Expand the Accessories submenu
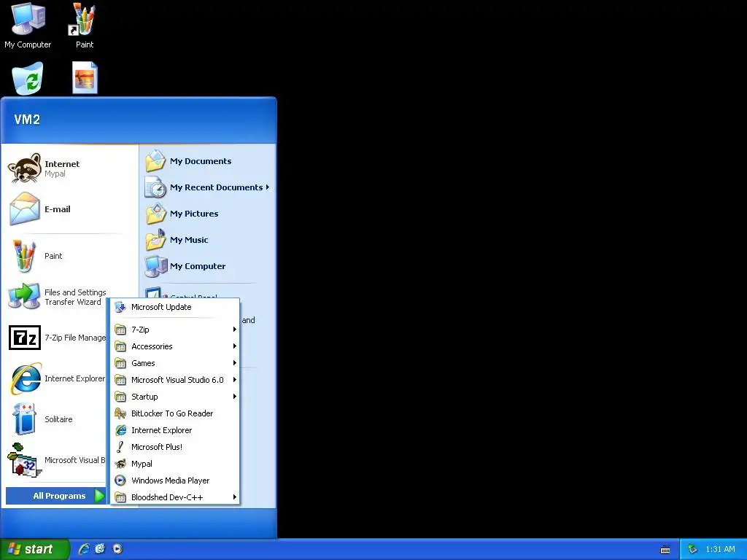The width and height of the screenshot is (747, 560). (x=175, y=346)
